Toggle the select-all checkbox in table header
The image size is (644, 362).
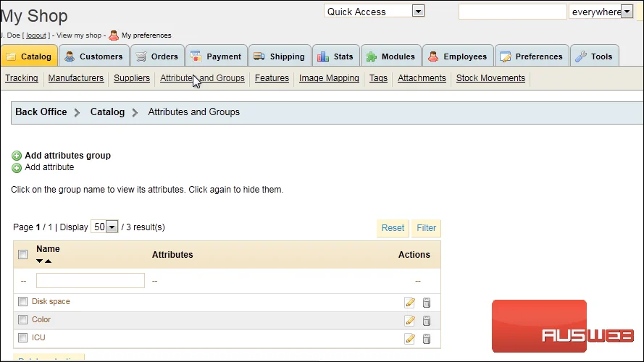(23, 254)
